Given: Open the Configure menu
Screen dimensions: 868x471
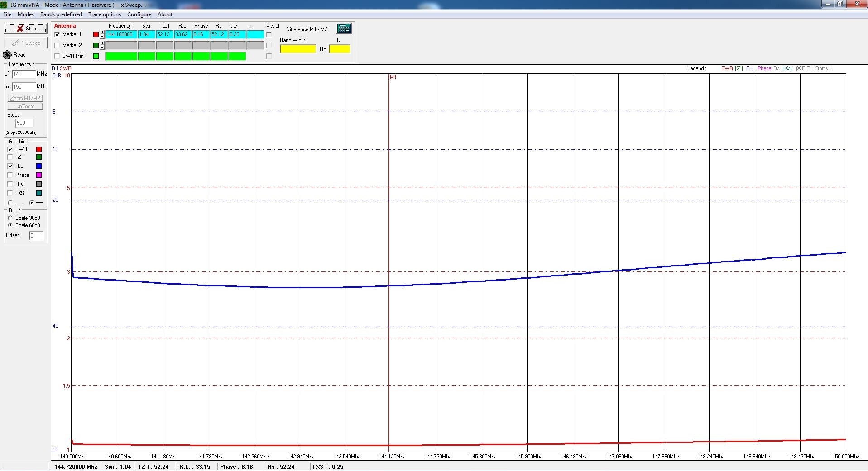Looking at the screenshot, I should pos(139,14).
